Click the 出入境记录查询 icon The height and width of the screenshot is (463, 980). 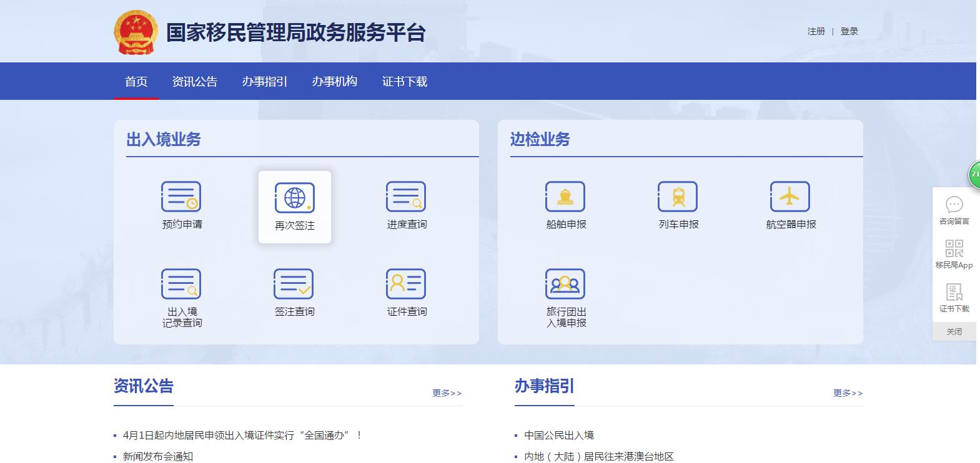[x=181, y=285]
